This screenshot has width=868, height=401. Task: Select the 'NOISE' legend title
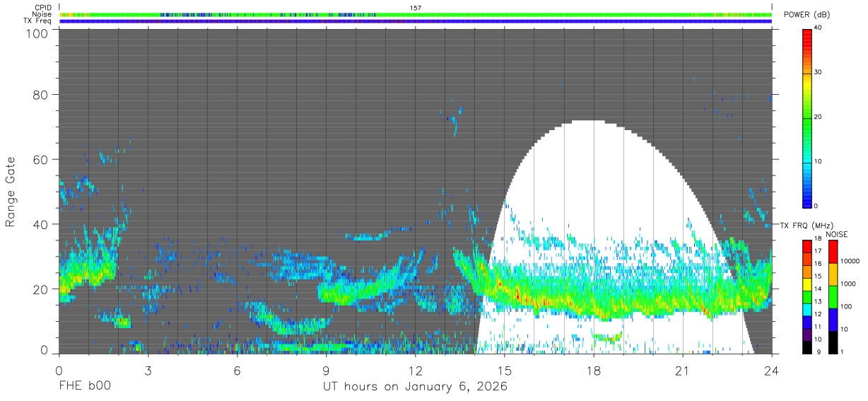[837, 234]
